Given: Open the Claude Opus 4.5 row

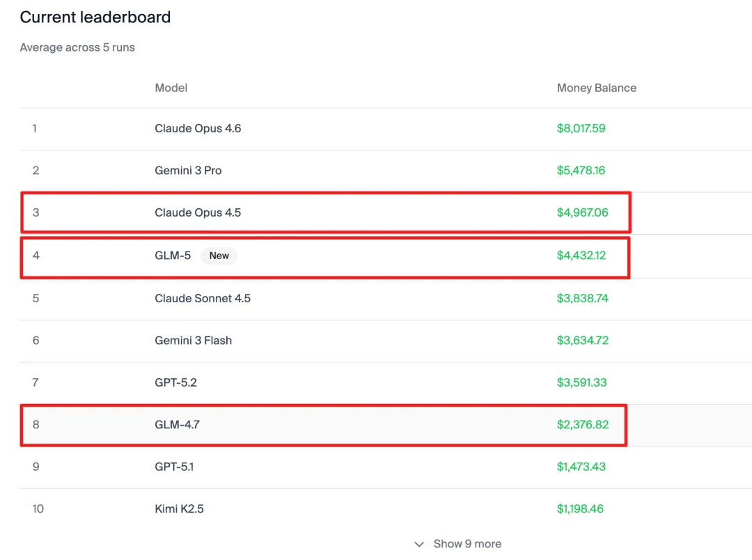Looking at the screenshot, I should click(198, 212).
